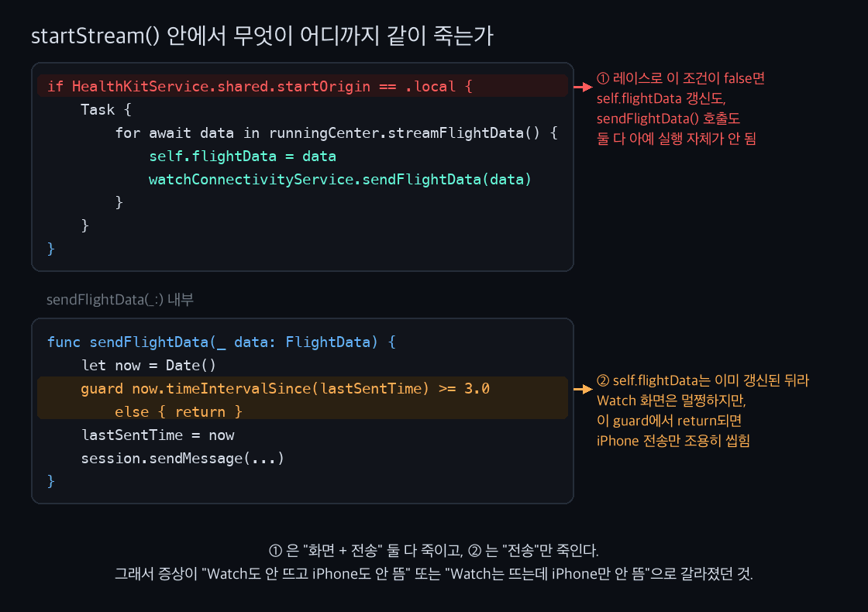Click the title 'startStream() 안에서 무엇이 어디까지 같이 죽는가'

pos(262,36)
